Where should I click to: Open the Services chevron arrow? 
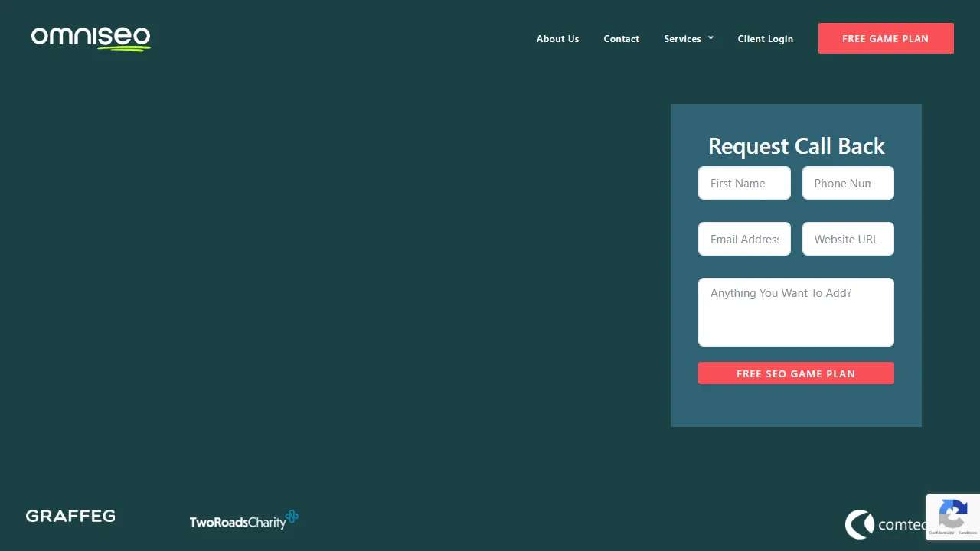pyautogui.click(x=710, y=37)
